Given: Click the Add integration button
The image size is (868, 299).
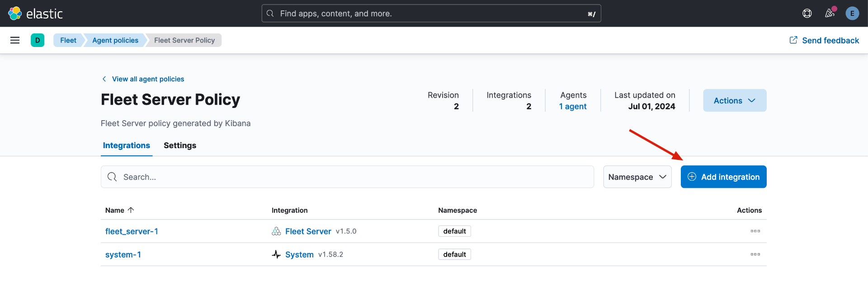Looking at the screenshot, I should tap(723, 177).
